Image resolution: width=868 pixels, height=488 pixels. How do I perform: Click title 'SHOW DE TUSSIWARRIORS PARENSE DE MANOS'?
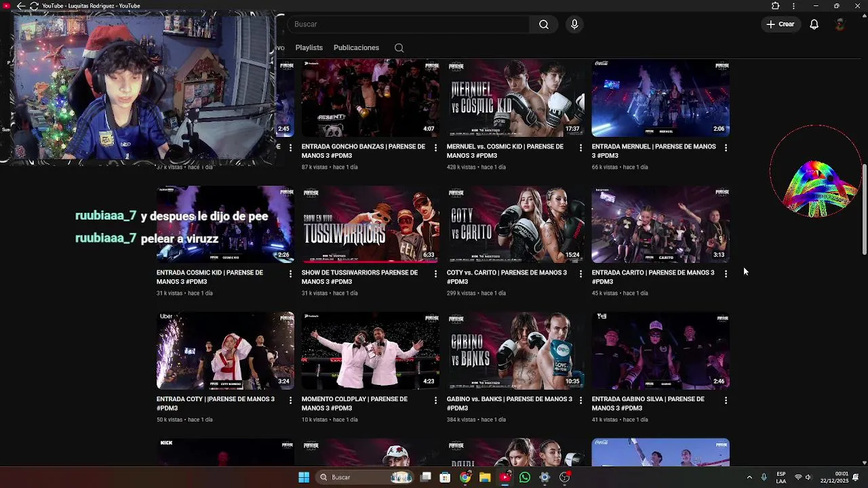359,277
